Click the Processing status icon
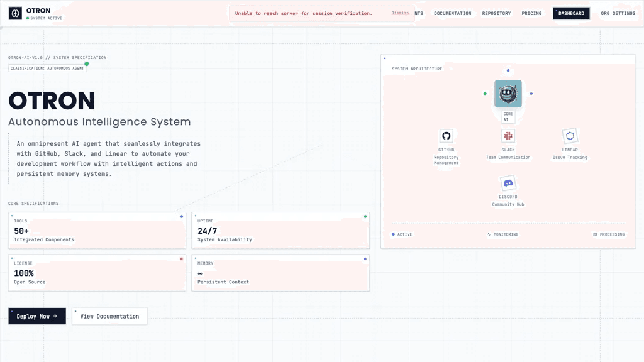 coord(595,234)
